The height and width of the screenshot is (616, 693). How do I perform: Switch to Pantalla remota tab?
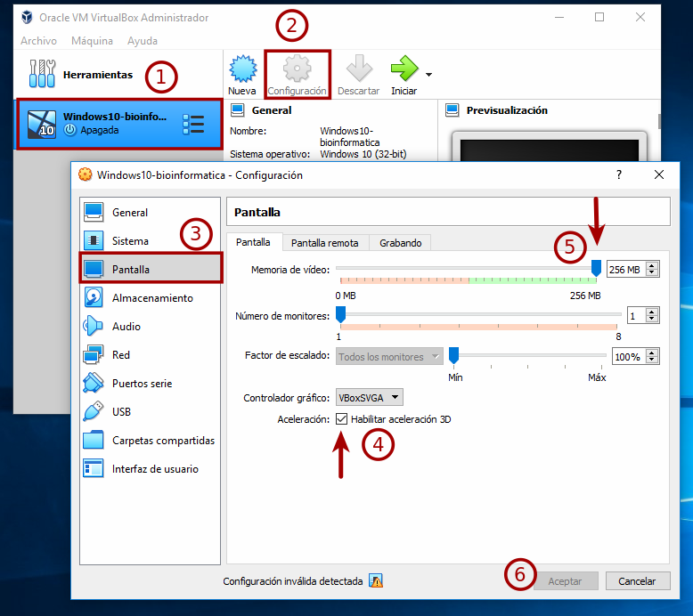tap(325, 243)
